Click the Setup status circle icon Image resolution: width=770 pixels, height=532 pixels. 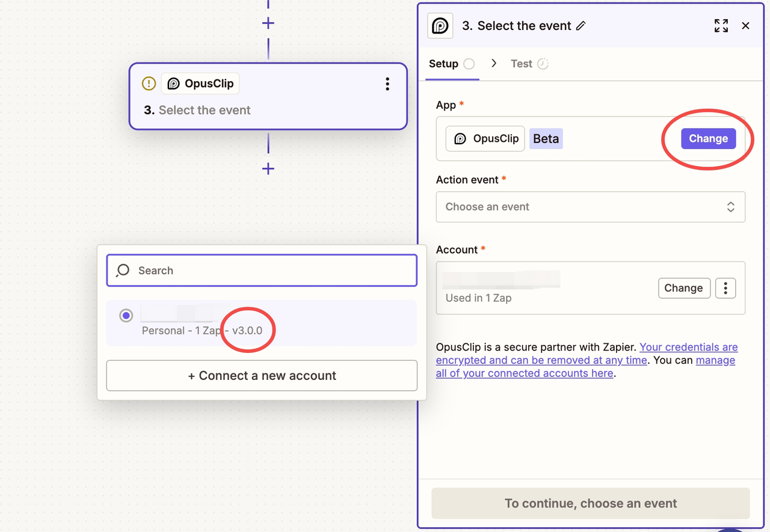[x=469, y=64]
